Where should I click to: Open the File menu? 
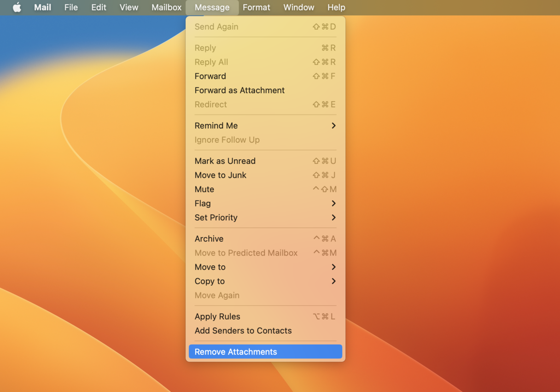(x=71, y=7)
